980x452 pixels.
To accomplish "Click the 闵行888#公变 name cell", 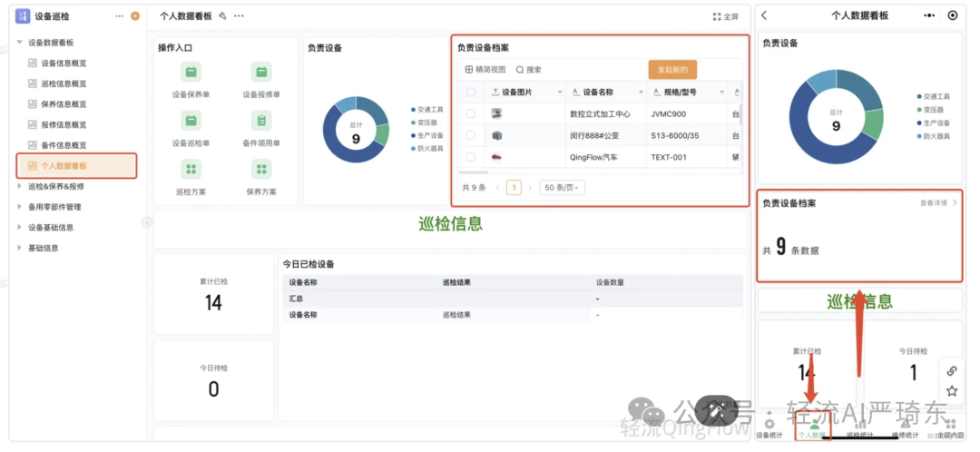I will click(605, 135).
